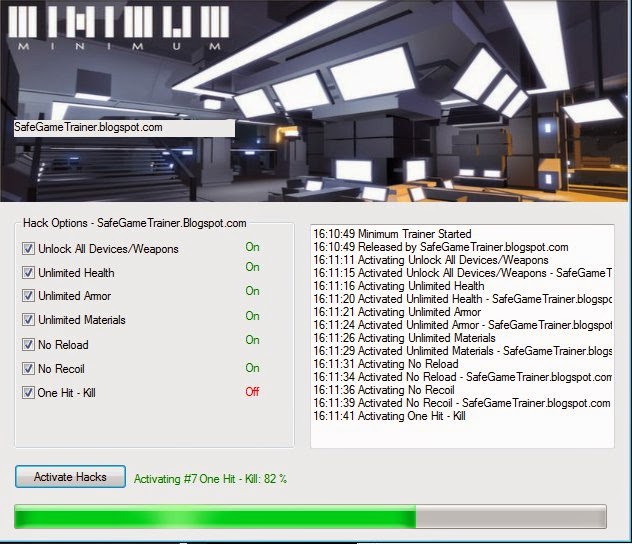Viewport: 632px width, 544px height.
Task: Select the 16:11:29 Activated Unlimited Materials line
Action: pos(462,351)
